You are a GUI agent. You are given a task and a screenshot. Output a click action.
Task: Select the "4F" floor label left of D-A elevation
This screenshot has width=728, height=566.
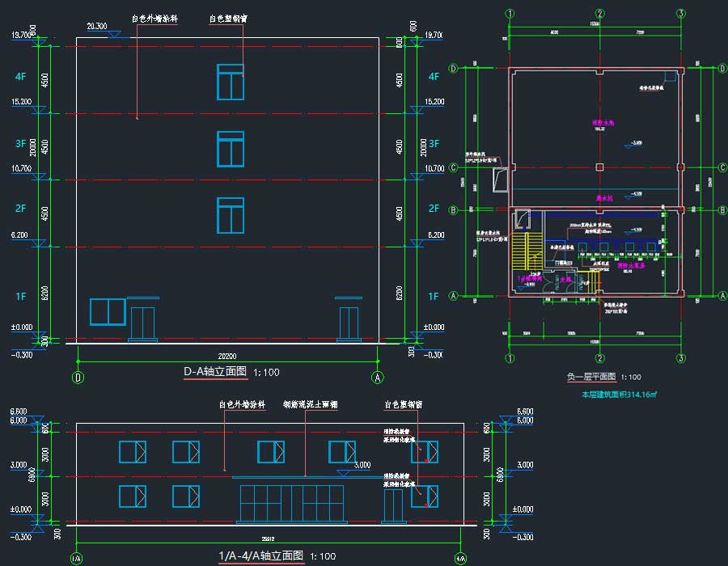(20, 77)
